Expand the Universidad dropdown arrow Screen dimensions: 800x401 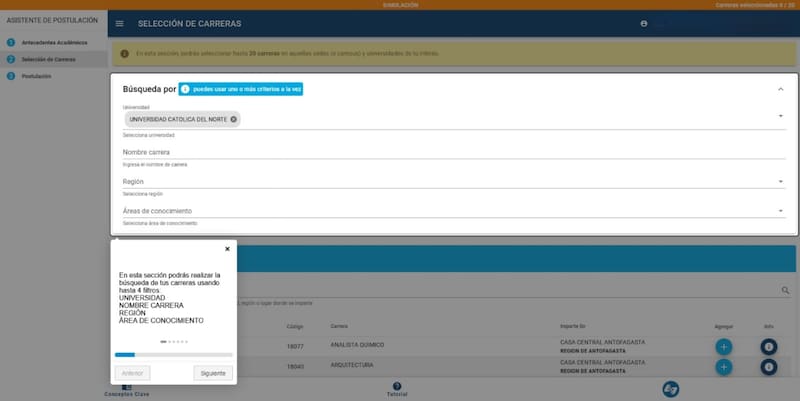coord(780,116)
